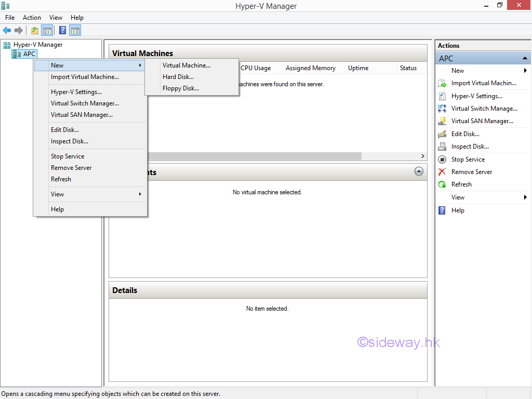Choose Virtual Machine... from the New submenu
Image resolution: width=532 pixels, height=399 pixels.
pyautogui.click(x=186, y=65)
